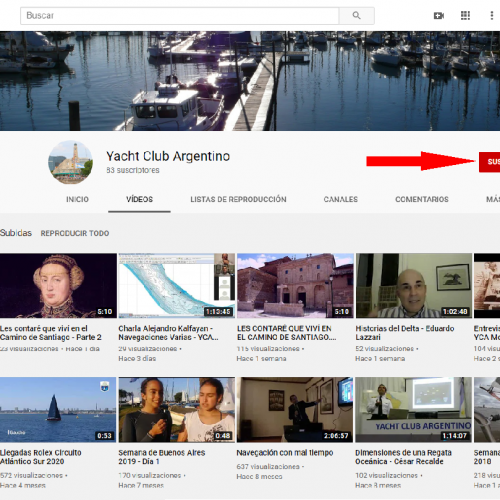
Task: Click REPRODUCIR TODO link
Action: [x=75, y=233]
